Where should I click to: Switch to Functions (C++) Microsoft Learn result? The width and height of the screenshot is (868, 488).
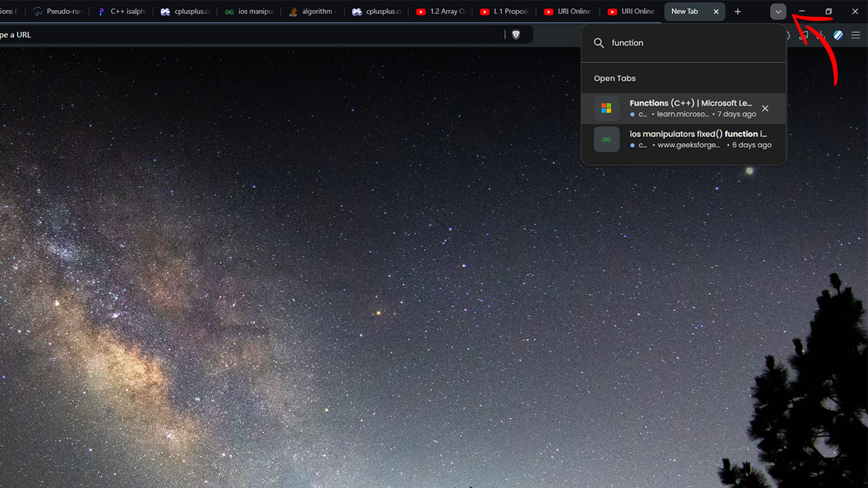(690, 108)
